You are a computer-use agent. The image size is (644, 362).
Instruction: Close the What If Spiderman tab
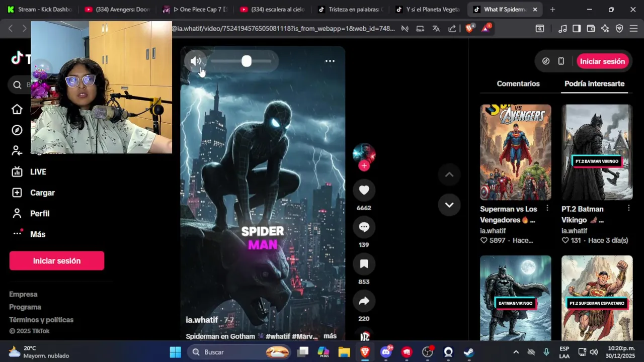[535, 10]
